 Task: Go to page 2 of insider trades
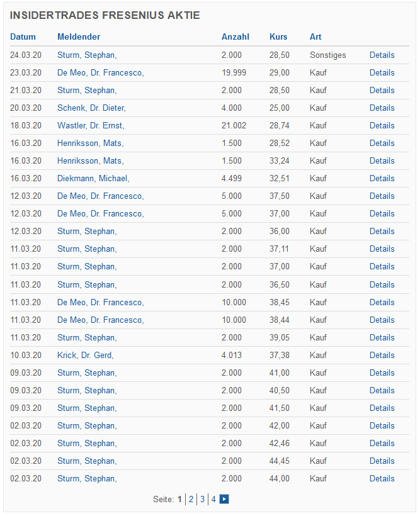tap(191, 499)
